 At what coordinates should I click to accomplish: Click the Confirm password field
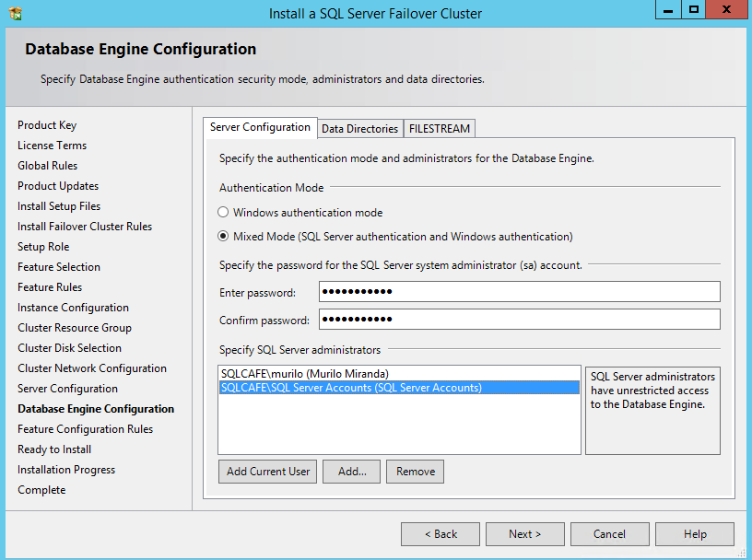519,320
